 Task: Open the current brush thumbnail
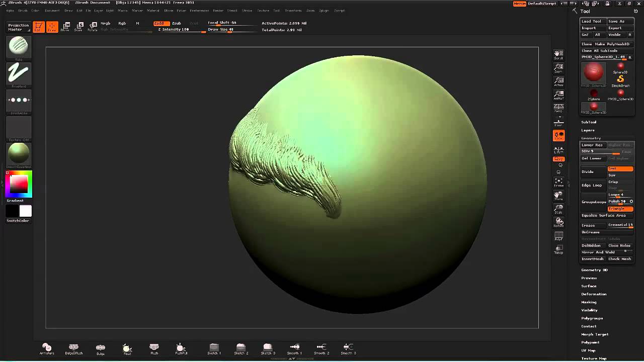click(19, 47)
